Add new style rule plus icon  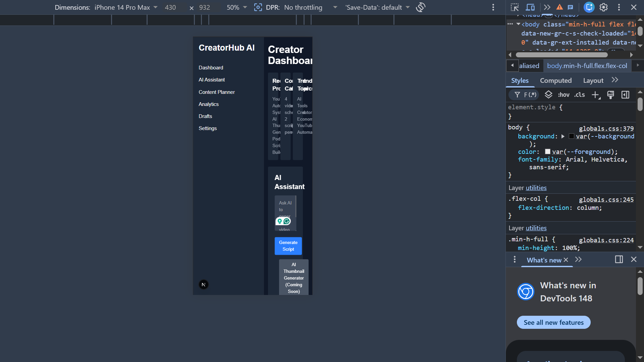596,95
